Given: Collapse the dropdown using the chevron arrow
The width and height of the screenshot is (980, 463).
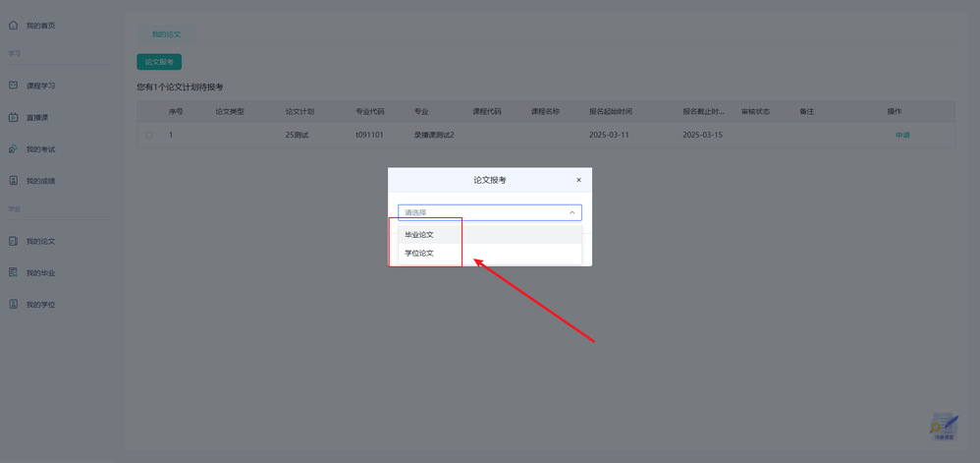Looking at the screenshot, I should [x=572, y=212].
